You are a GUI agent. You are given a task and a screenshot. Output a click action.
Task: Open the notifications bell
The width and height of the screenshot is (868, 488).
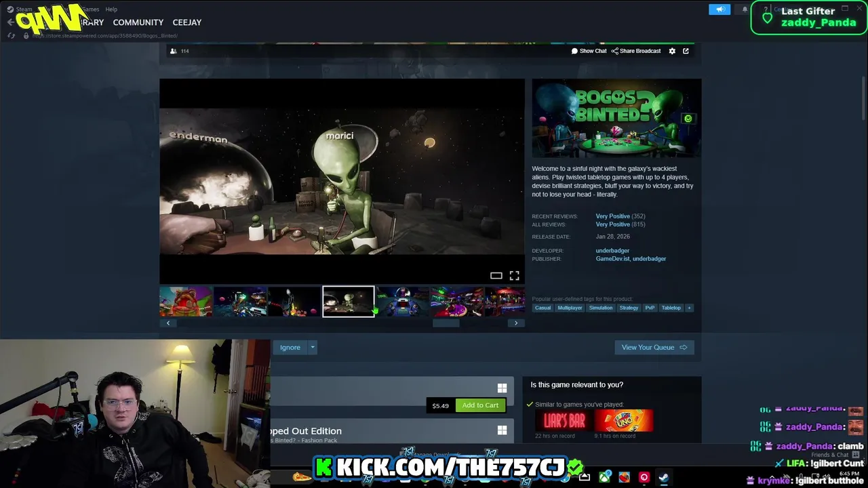[745, 9]
